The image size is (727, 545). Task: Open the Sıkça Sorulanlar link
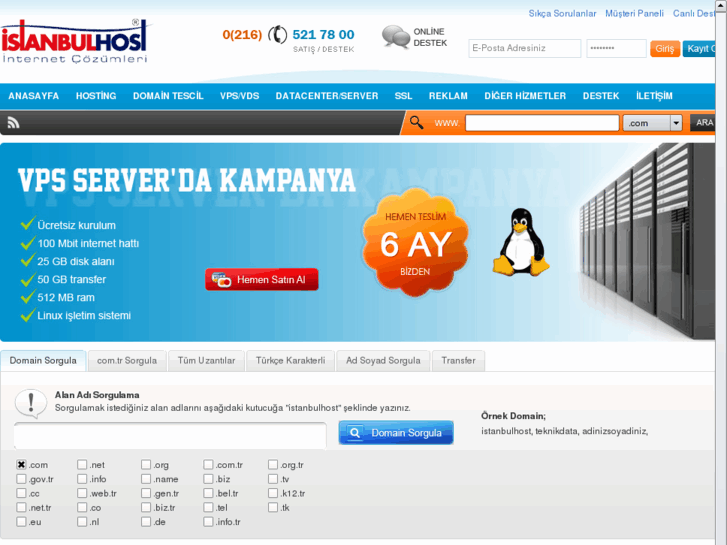562,13
